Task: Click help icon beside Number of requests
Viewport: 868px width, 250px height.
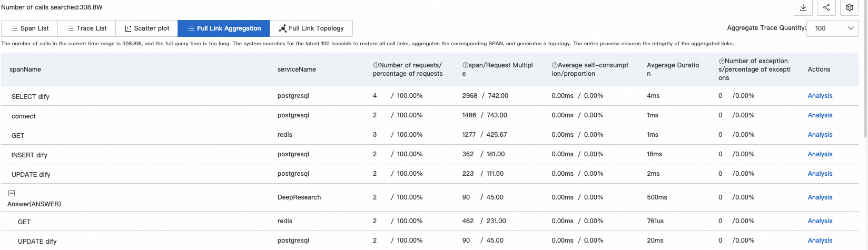Action: tap(376, 65)
